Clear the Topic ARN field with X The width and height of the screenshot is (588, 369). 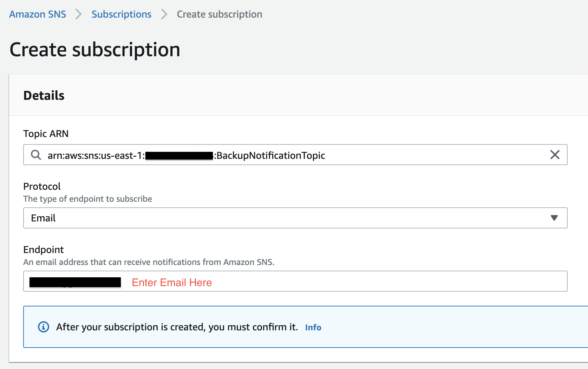[555, 155]
